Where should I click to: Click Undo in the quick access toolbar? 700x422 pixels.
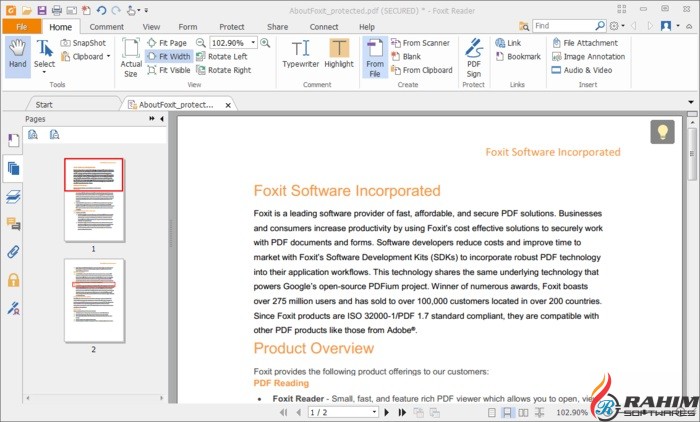click(x=101, y=10)
